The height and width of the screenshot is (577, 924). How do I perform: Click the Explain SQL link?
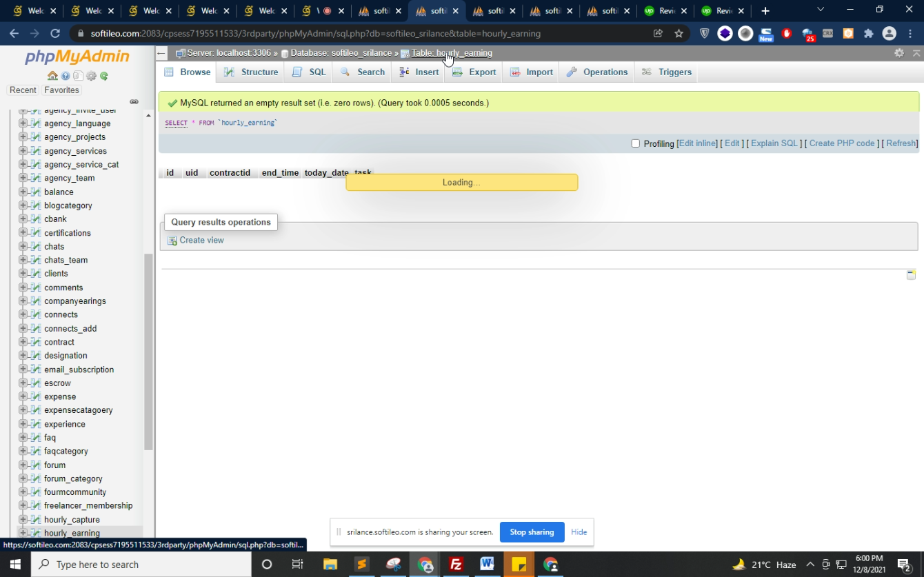(774, 143)
